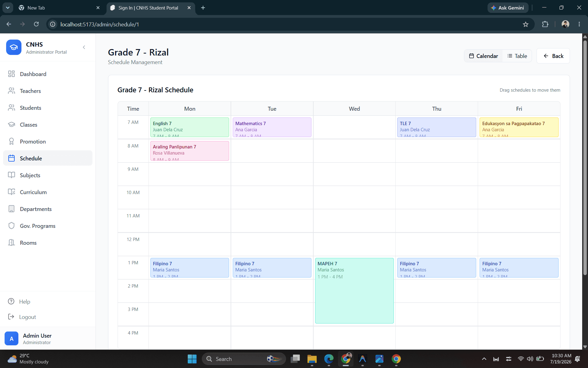Screen dimensions: 588x368
Task: Open the Windows Start menu
Action: click(192, 359)
